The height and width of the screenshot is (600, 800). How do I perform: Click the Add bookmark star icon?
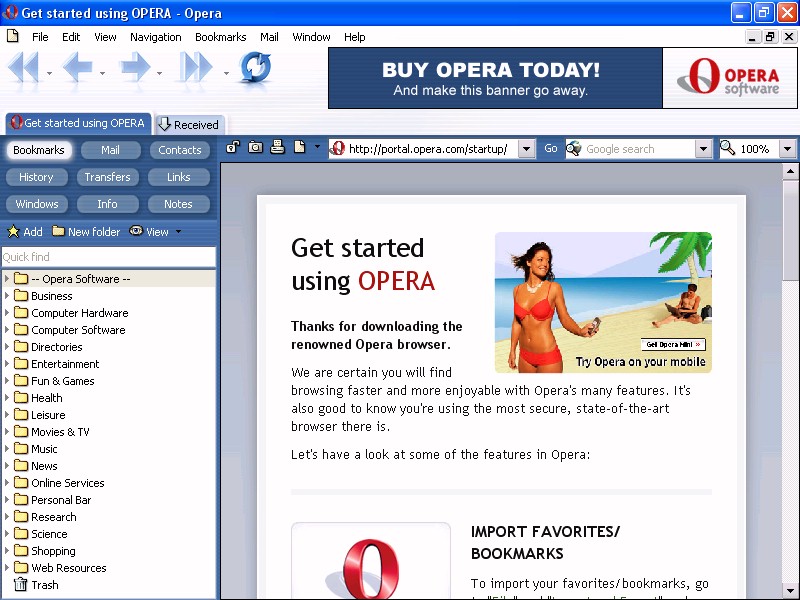point(13,232)
